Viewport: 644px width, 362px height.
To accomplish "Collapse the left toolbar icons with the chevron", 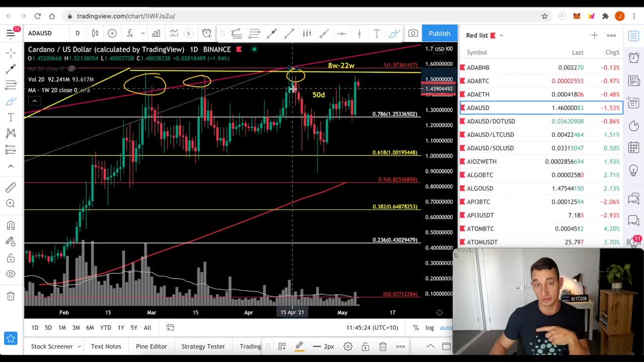I will pos(11,166).
